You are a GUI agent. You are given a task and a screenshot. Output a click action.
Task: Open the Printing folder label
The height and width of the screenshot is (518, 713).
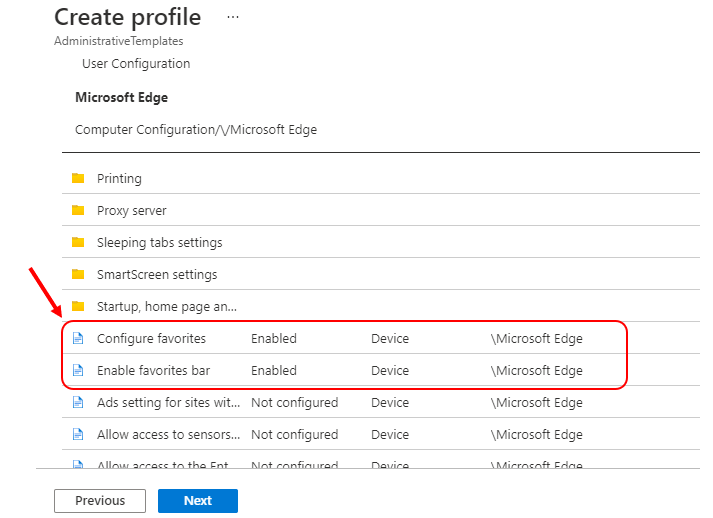point(119,179)
